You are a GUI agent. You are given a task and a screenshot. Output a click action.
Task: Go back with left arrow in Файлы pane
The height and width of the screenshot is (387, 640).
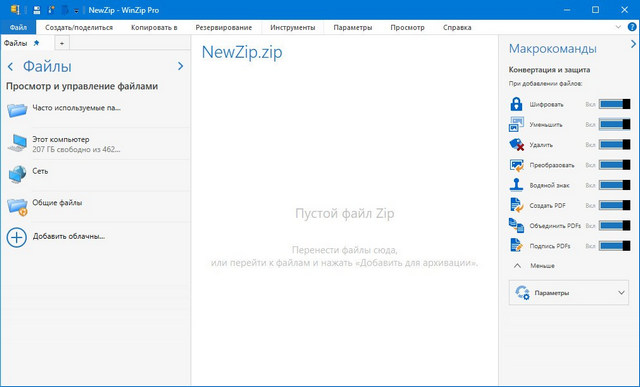11,67
